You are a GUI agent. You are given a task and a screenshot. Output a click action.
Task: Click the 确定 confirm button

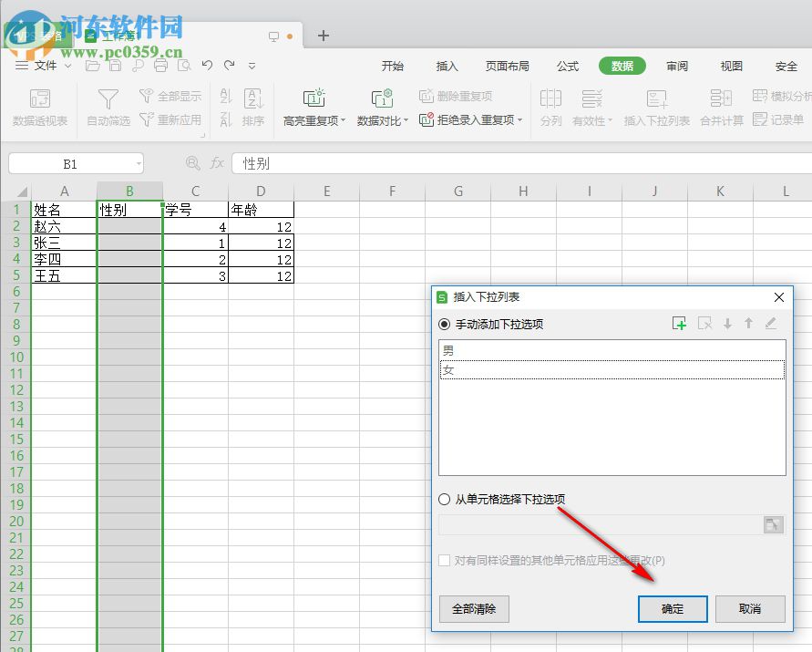(x=673, y=609)
